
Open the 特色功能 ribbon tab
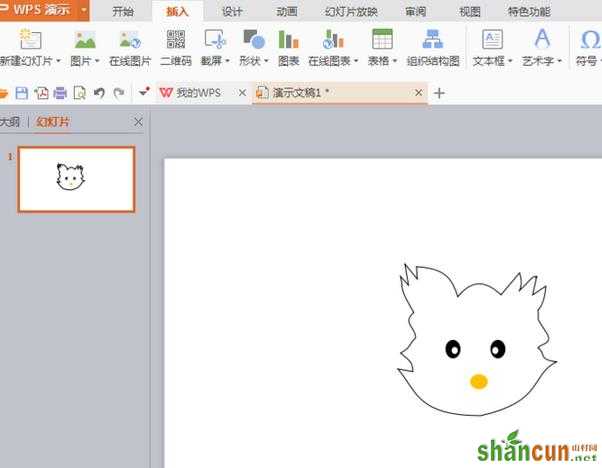(x=529, y=12)
